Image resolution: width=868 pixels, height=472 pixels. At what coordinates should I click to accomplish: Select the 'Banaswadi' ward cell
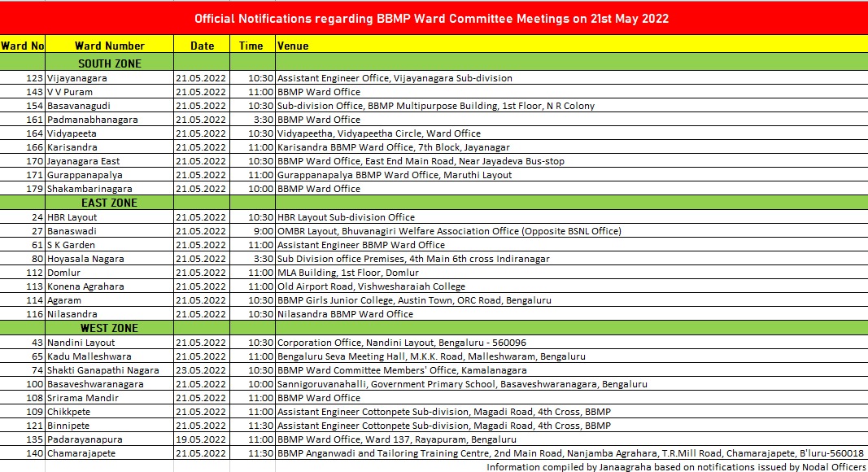[x=110, y=231]
